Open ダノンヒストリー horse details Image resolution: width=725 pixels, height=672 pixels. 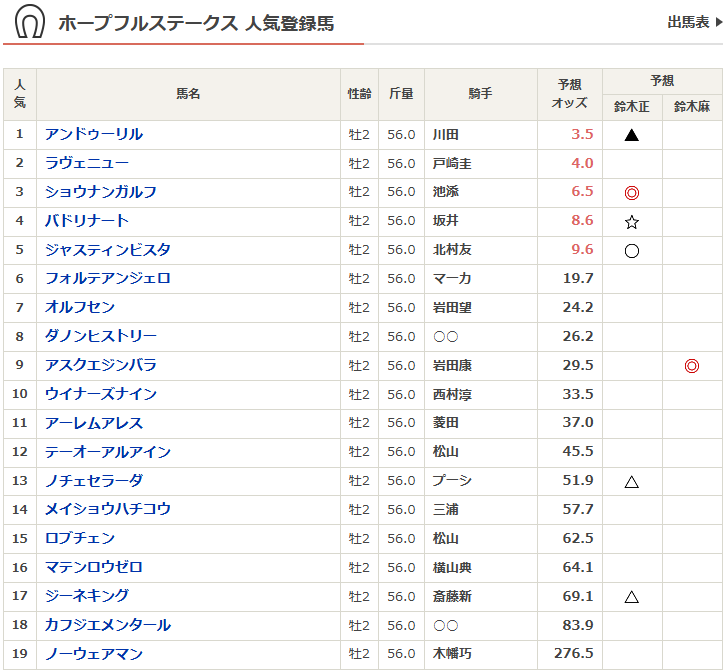pos(101,336)
